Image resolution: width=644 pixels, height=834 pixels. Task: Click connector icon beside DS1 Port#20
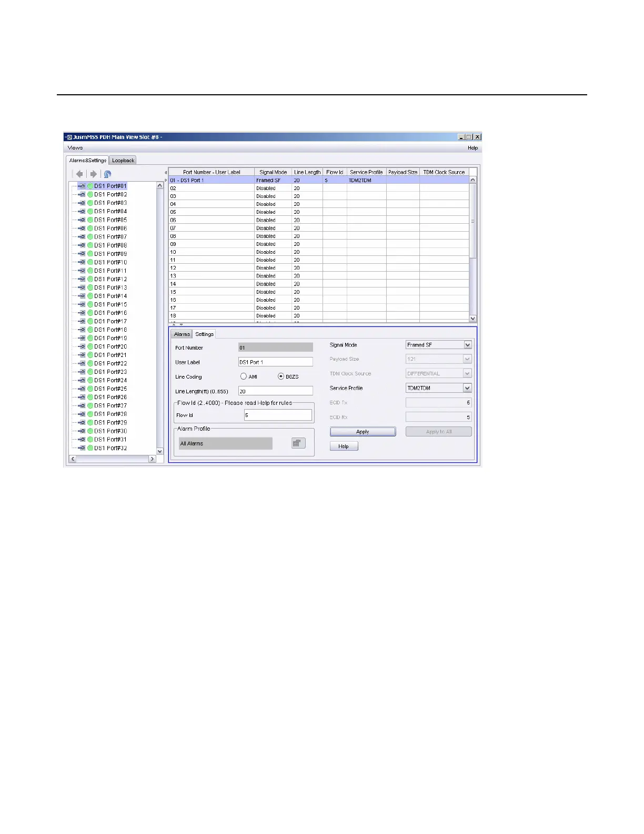coord(82,346)
